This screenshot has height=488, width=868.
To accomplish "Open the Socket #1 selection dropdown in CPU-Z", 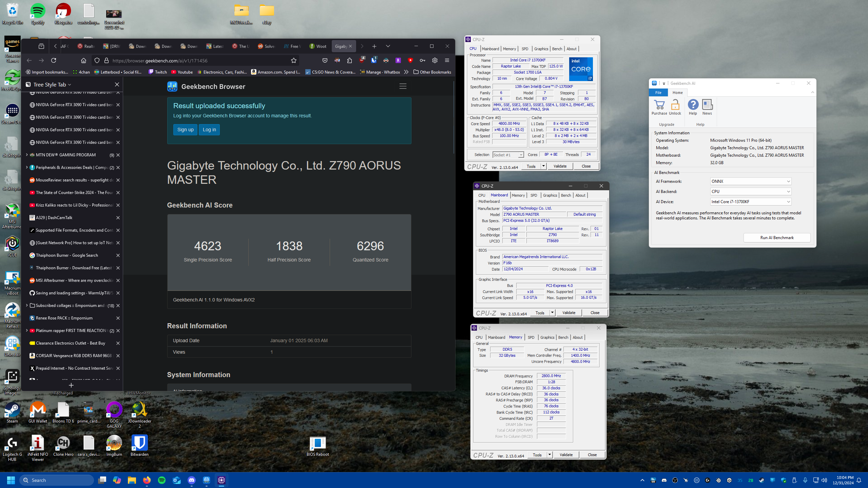I will coord(508,155).
